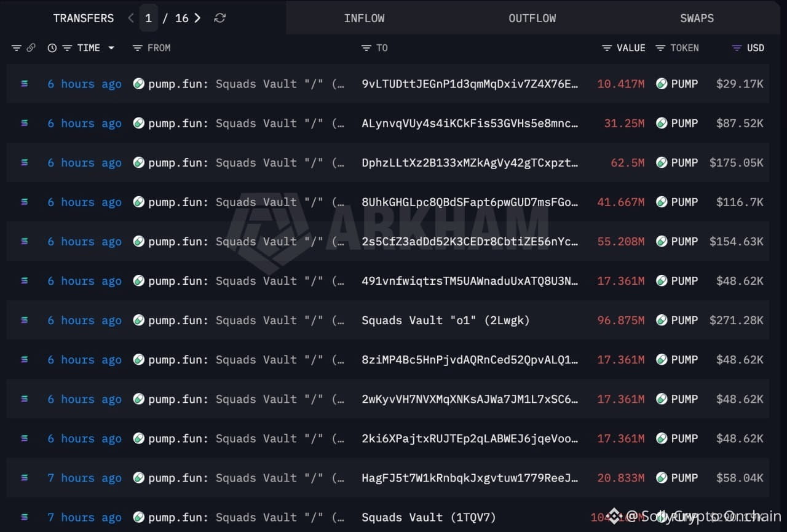Click the PUMP token icon in the 8ziMP4Bc5 row
The width and height of the screenshot is (787, 532).
coord(662,360)
